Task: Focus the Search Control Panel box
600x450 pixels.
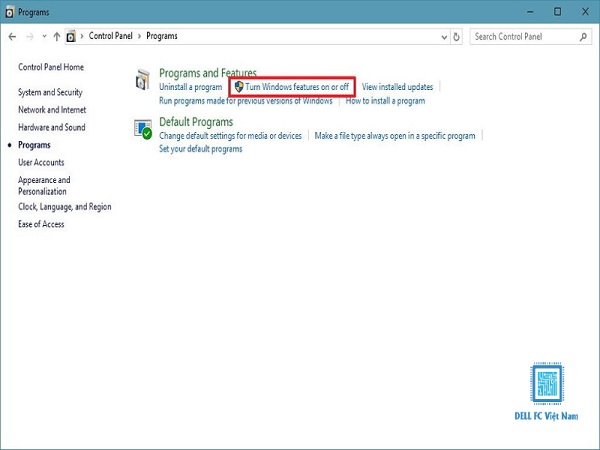Action: click(530, 37)
